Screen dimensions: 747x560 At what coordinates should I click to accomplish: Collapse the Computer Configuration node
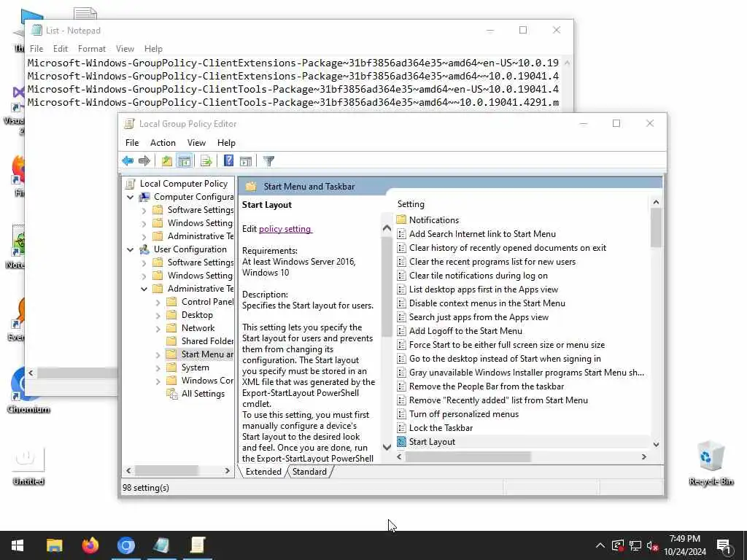[130, 197]
